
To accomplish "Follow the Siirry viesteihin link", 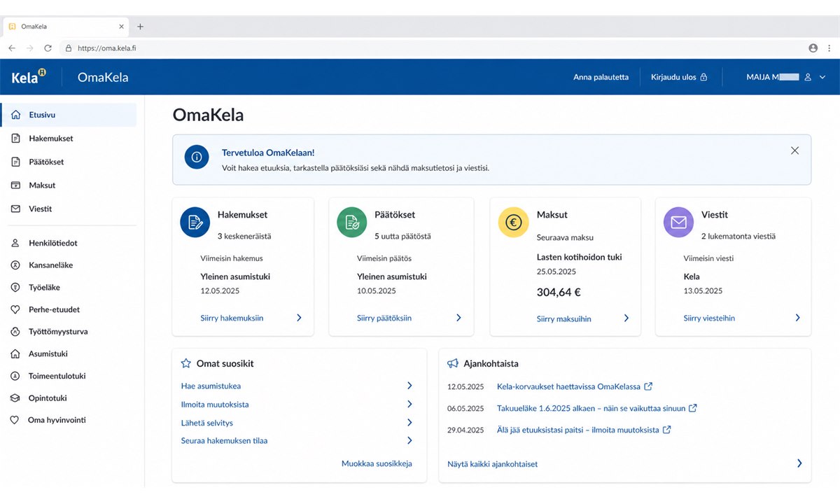I will point(709,318).
